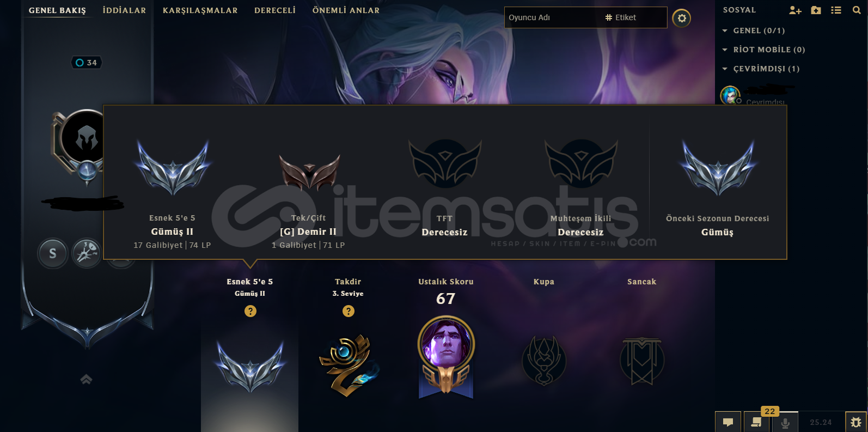868x432 pixels.
Task: Click the add friend icon
Action: click(795, 10)
